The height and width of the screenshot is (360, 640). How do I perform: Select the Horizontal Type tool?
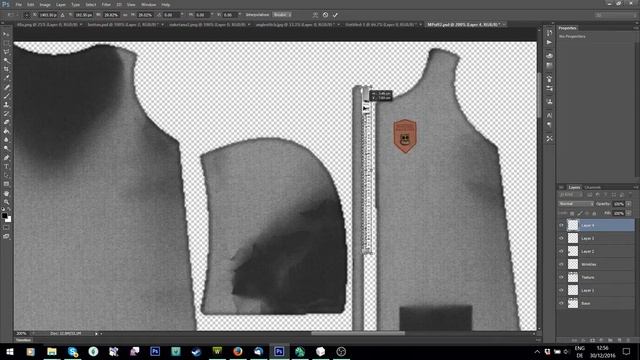(6, 166)
